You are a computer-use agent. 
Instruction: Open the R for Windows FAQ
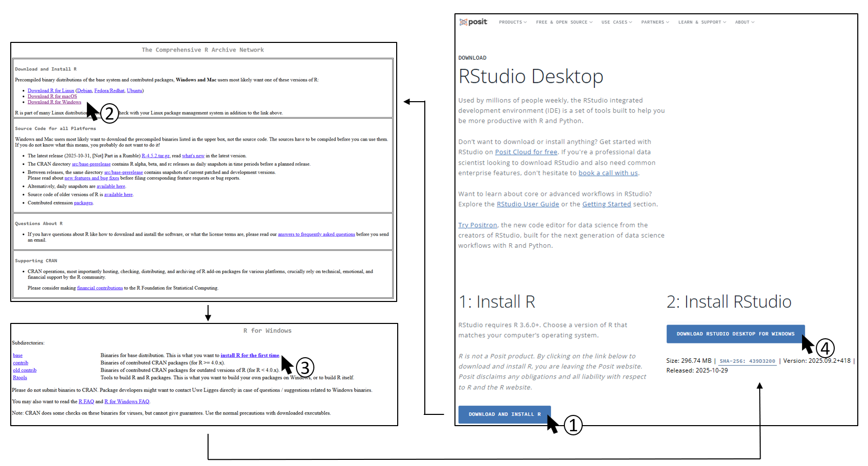tap(127, 401)
